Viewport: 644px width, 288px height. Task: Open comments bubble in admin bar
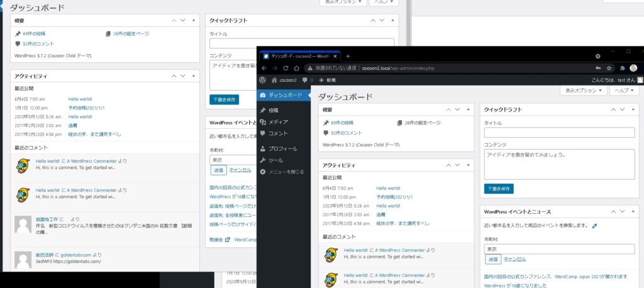point(305,80)
